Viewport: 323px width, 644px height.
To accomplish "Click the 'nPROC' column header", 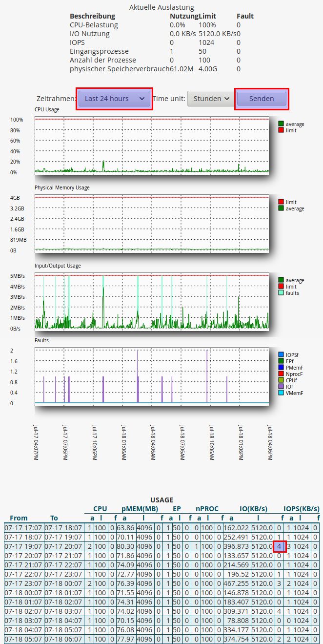I will pyautogui.click(x=207, y=509).
